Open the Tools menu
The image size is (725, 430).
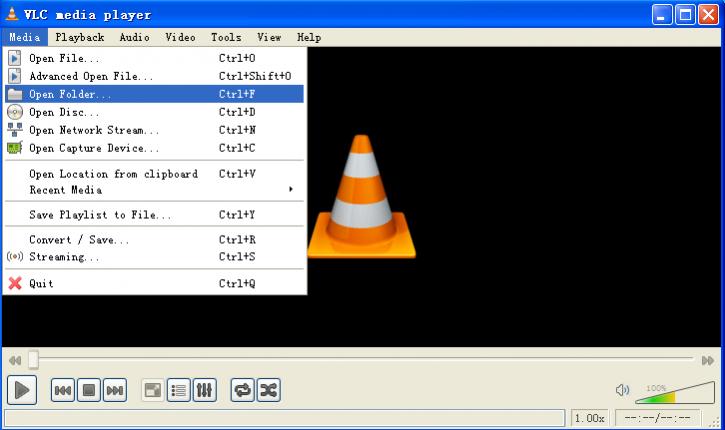[226, 37]
